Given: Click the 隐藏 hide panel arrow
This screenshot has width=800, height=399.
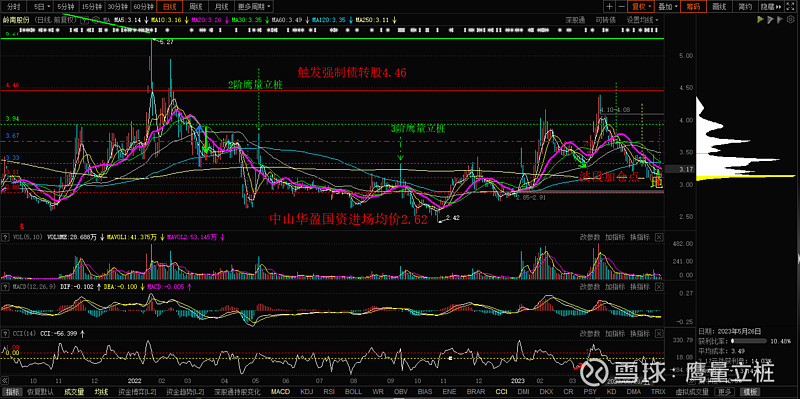Looking at the screenshot, I should tap(771, 7).
